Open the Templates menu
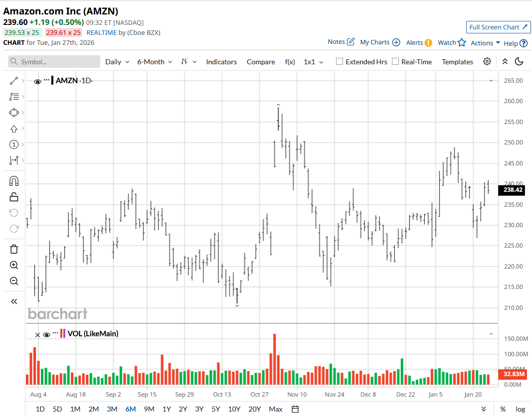Viewport: 532px width, 417px height. click(x=457, y=62)
